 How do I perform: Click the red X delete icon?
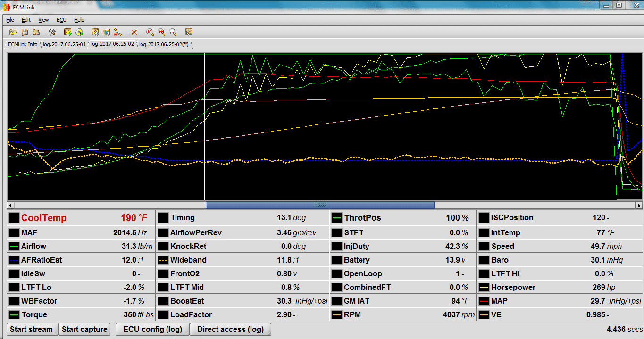(134, 32)
